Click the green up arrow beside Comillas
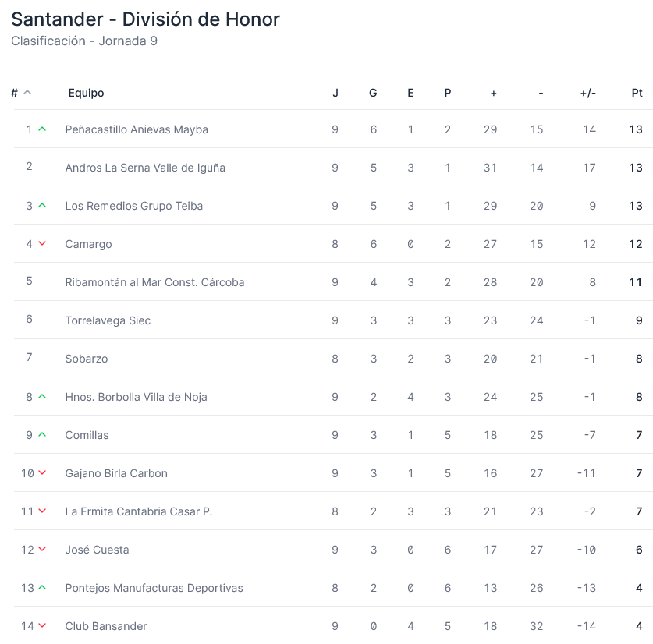Image resolution: width=653 pixels, height=644 pixels. pyautogui.click(x=42, y=435)
